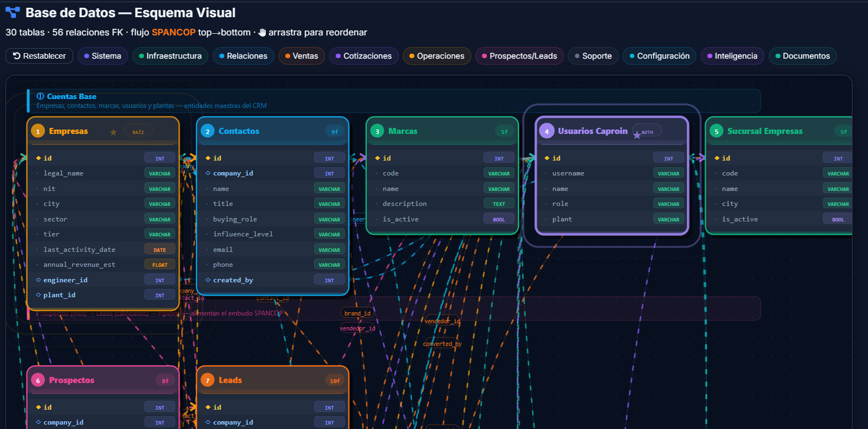Toggle the Inteligencia category filter
The width and height of the screenshot is (868, 429).
pyautogui.click(x=732, y=56)
